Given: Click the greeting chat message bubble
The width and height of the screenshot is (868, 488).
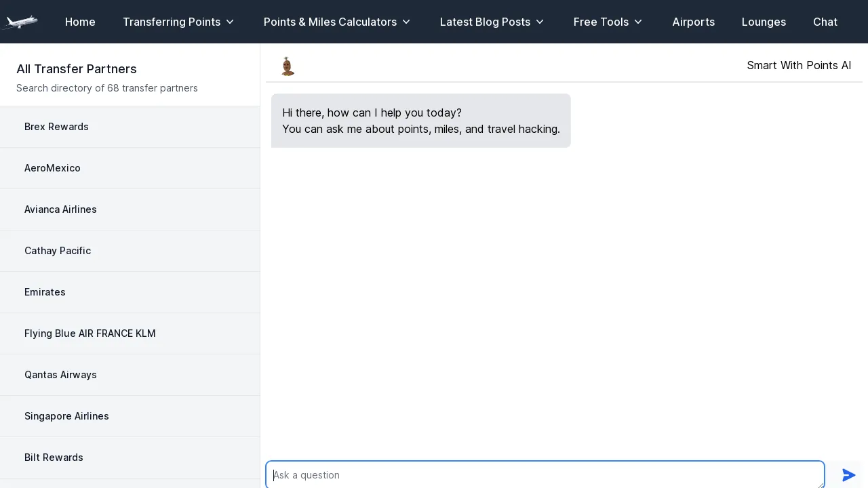Looking at the screenshot, I should tap(421, 121).
